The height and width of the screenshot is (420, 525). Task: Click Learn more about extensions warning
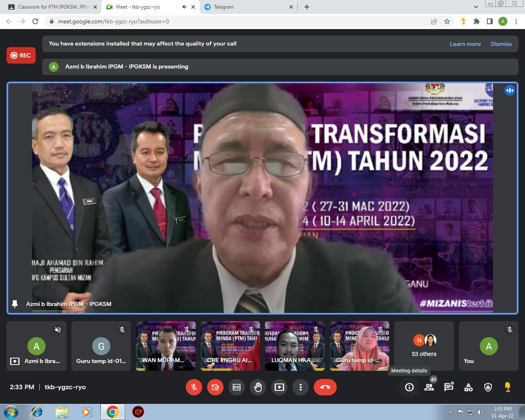465,44
